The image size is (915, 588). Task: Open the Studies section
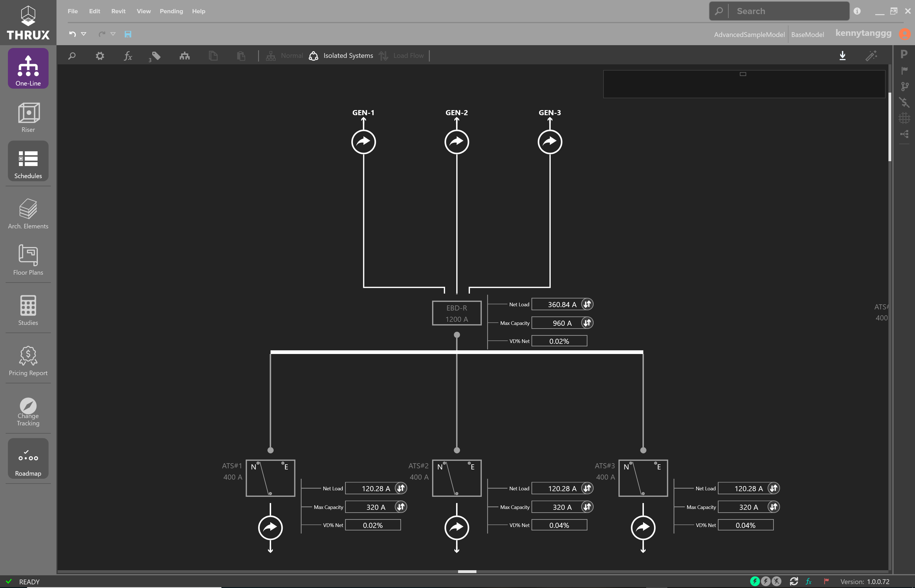coord(28,310)
